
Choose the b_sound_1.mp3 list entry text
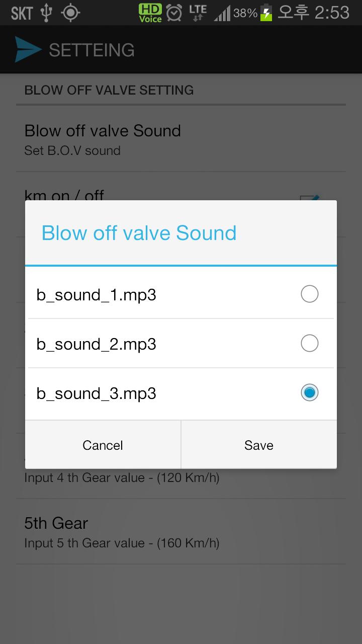click(97, 295)
